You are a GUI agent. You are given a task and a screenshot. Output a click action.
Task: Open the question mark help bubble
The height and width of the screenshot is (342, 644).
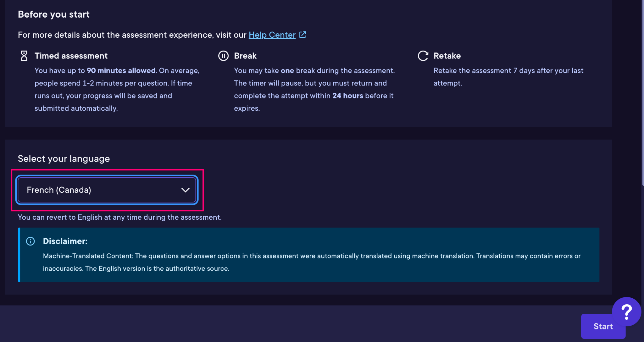click(626, 312)
